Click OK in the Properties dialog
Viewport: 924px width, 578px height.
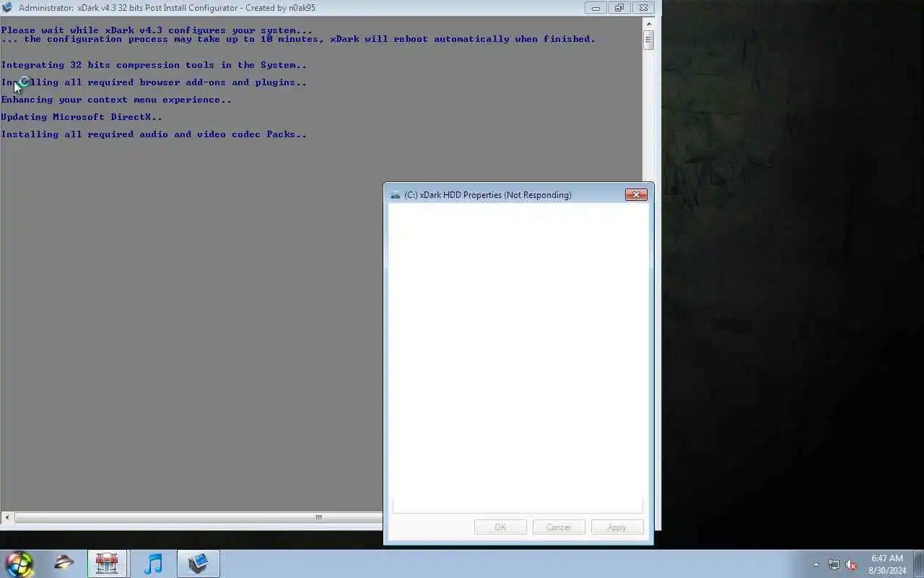click(x=500, y=527)
